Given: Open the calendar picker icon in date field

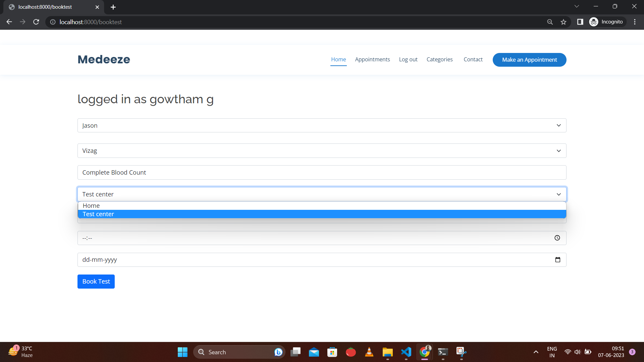Looking at the screenshot, I should tap(557, 260).
